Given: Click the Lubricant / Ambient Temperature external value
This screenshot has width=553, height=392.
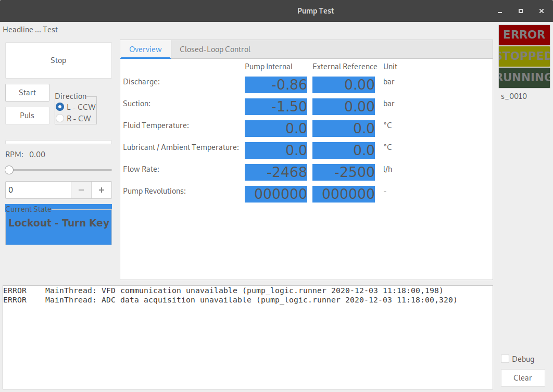Looking at the screenshot, I should click(x=344, y=150).
